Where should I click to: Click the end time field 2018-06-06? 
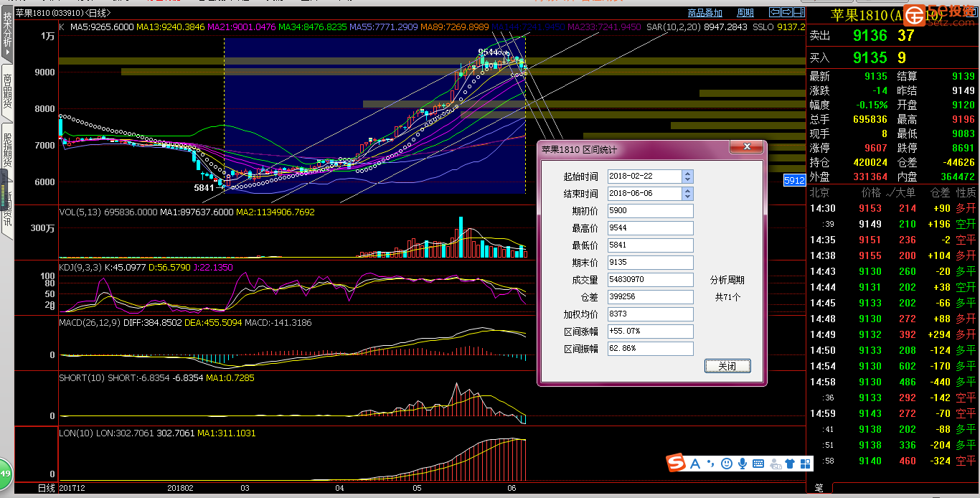tap(645, 194)
